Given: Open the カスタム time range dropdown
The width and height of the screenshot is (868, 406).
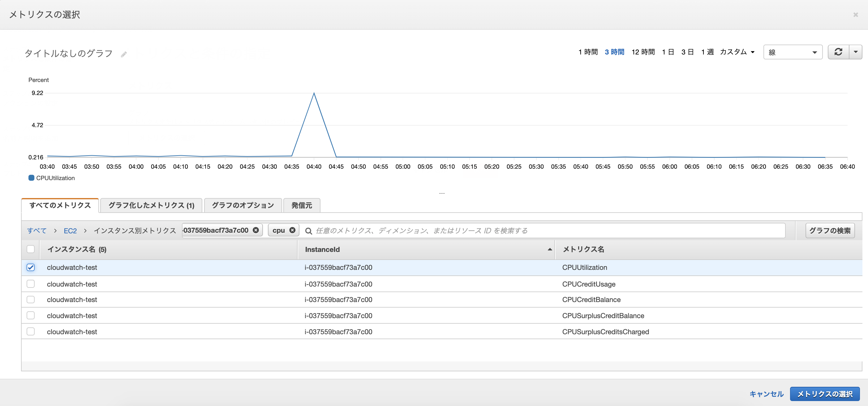Looking at the screenshot, I should coord(737,52).
